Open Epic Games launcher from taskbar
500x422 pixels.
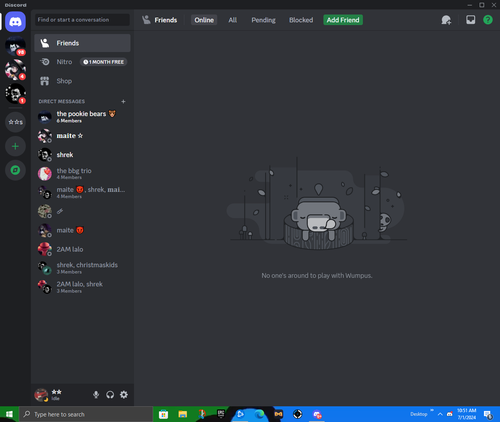point(221,414)
